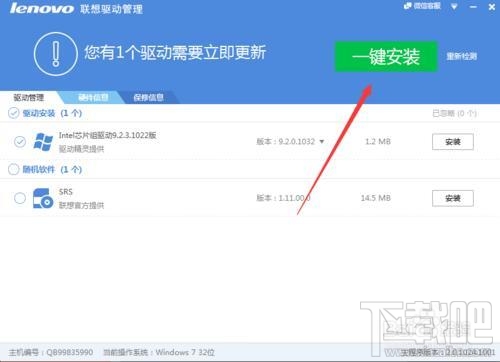Click the 联想官方提供 provider text

coord(81,205)
